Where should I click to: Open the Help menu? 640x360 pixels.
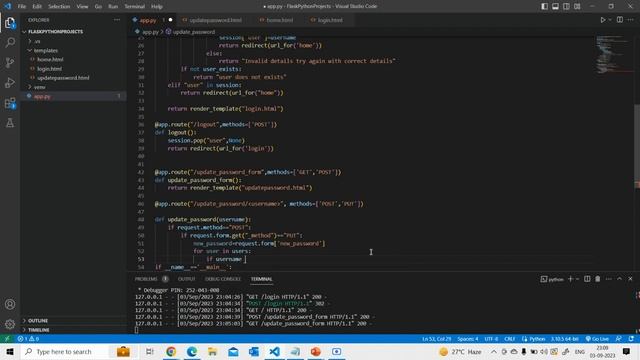coord(157,7)
